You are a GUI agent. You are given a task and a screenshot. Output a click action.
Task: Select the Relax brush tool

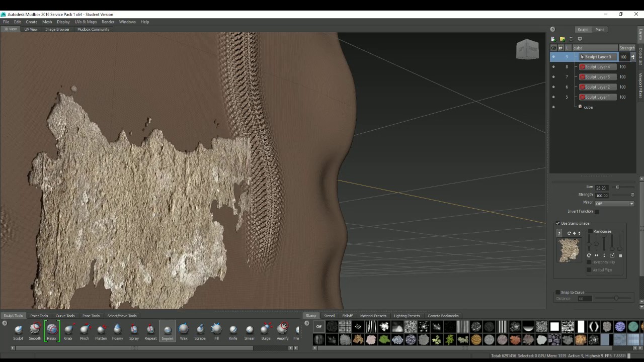click(x=52, y=331)
